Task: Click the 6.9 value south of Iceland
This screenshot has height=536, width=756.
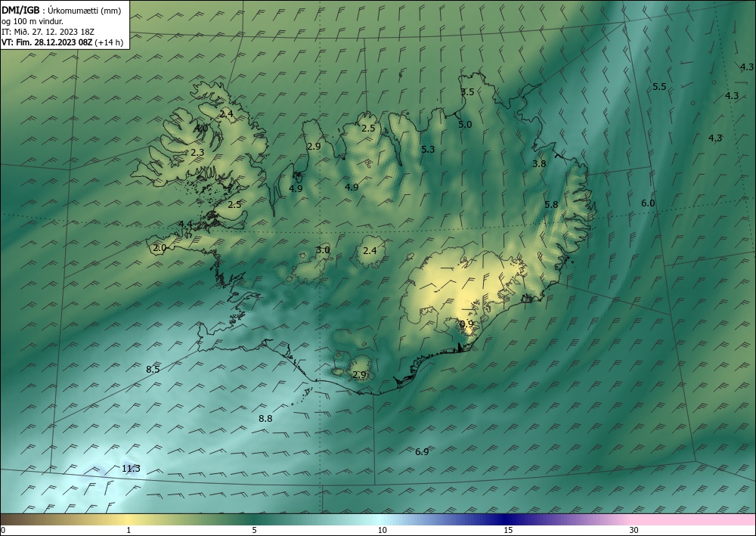Action: coord(422,452)
